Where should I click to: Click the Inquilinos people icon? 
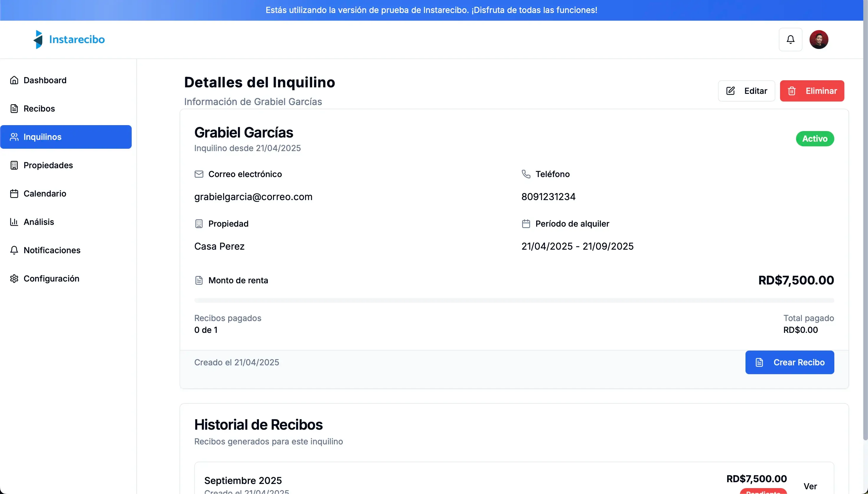click(14, 137)
